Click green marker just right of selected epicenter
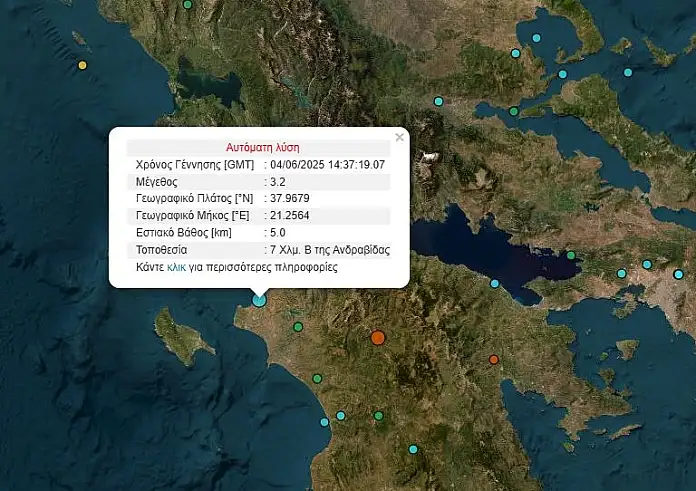 298,327
